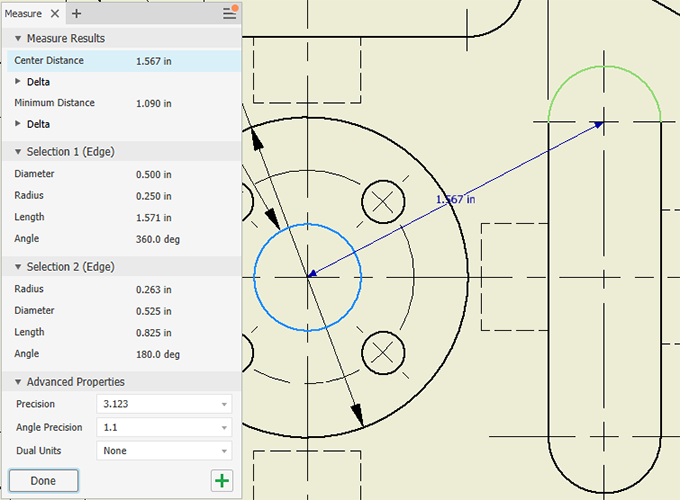Click the green plus add-to-accumulate button
The height and width of the screenshot is (500, 680).
point(222,480)
